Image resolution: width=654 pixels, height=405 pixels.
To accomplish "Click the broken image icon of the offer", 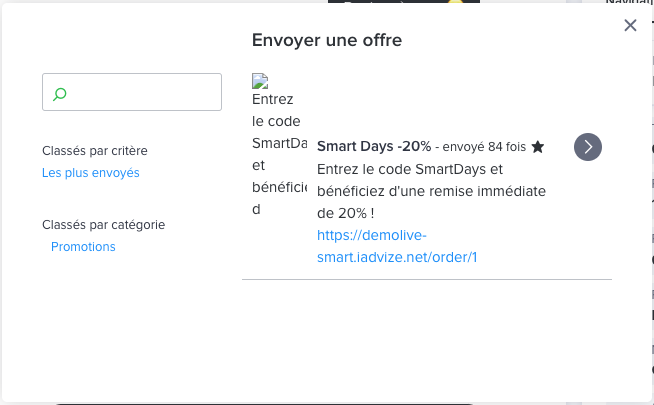I will click(x=260, y=81).
